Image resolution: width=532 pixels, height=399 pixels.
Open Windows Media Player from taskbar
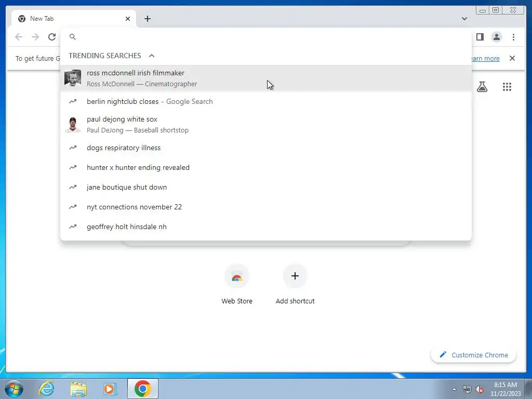pos(110,389)
